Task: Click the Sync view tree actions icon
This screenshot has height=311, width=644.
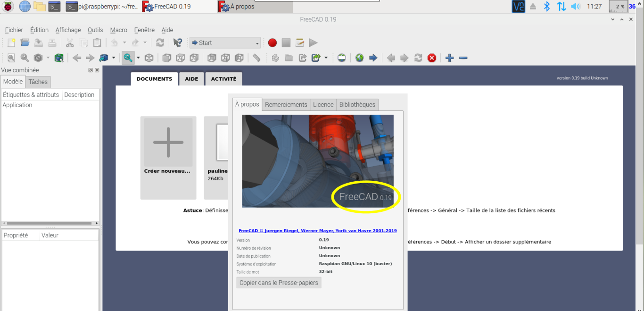Action: (x=128, y=58)
